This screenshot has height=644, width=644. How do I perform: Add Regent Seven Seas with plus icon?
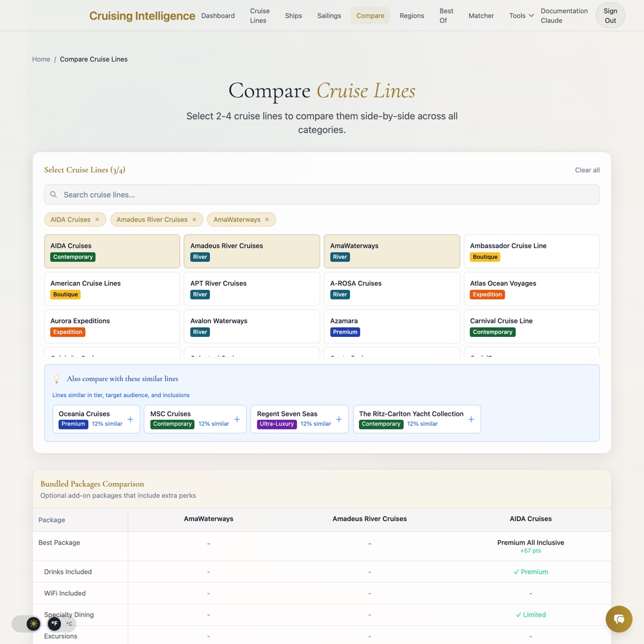[x=339, y=419]
